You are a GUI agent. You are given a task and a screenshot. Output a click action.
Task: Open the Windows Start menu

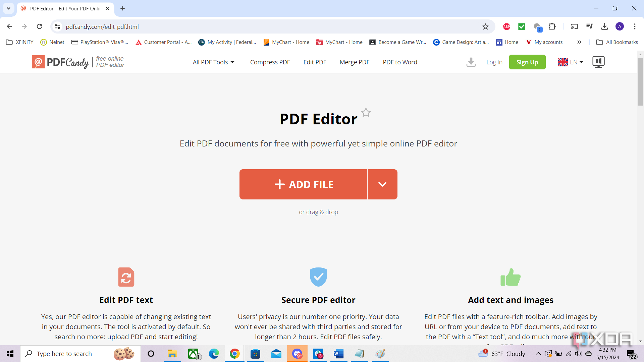10,354
